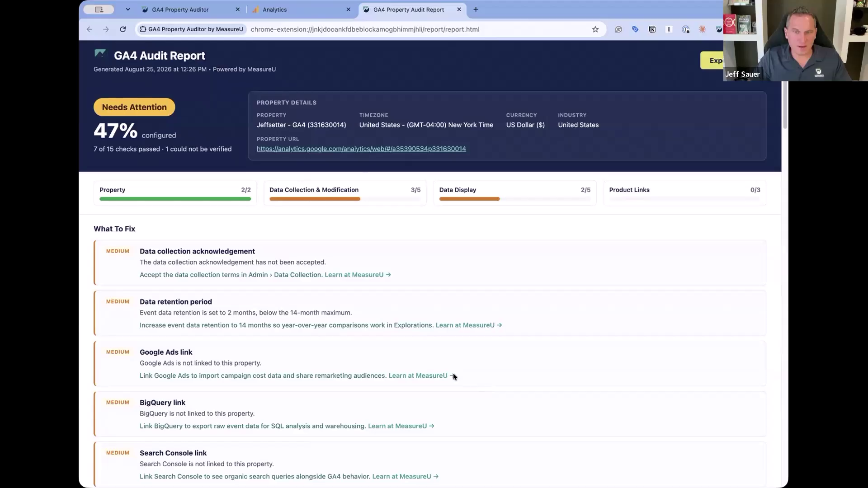
Task: Click the green Property progress bar
Action: pyautogui.click(x=175, y=199)
